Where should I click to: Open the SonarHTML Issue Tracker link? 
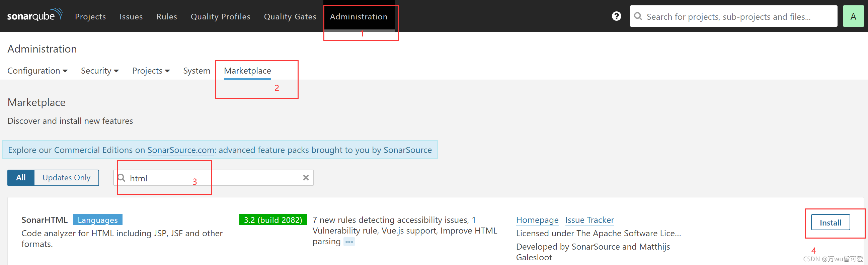(x=590, y=220)
